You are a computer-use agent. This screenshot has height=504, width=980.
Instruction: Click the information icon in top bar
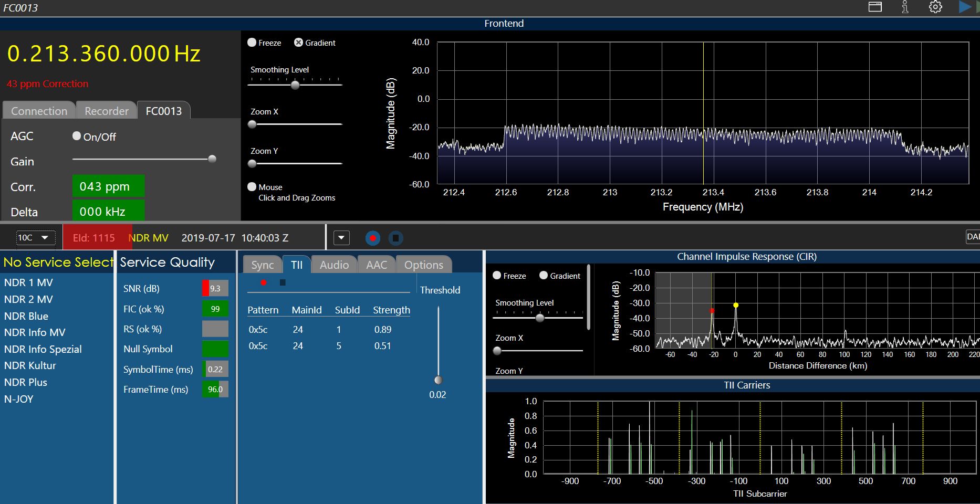(x=905, y=7)
